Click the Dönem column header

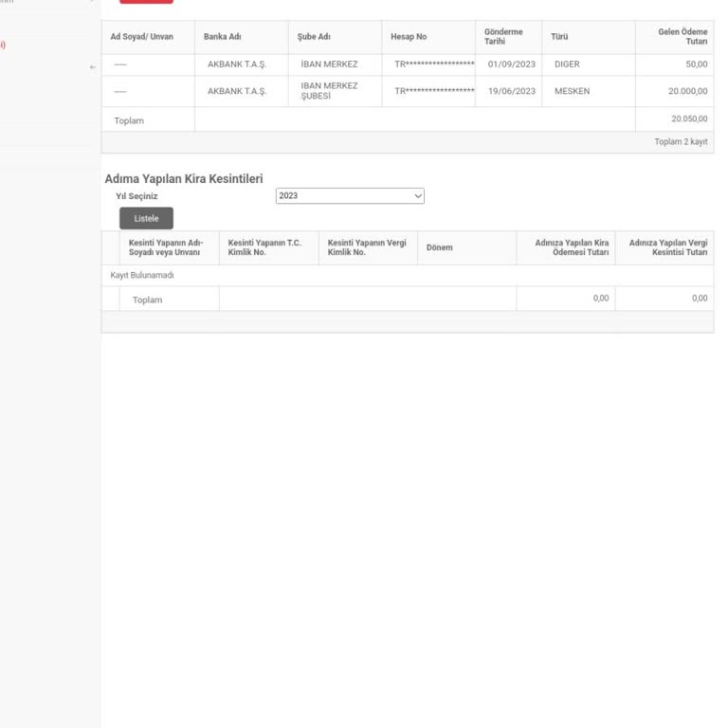tap(439, 247)
